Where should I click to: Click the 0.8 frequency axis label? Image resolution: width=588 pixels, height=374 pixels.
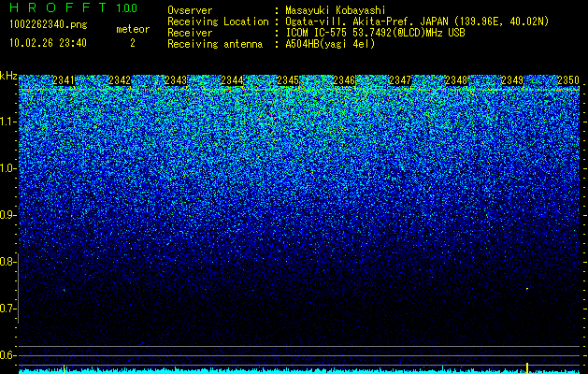coord(7,262)
